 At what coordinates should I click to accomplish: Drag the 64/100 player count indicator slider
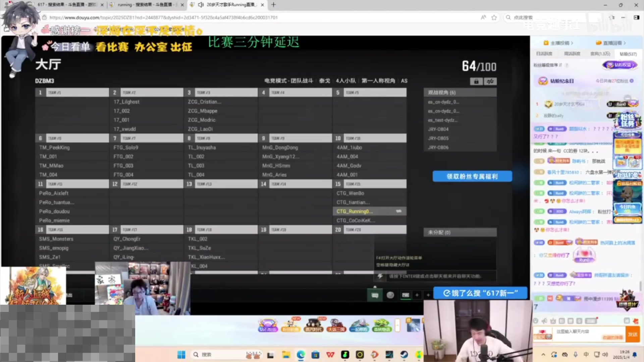tap(479, 66)
